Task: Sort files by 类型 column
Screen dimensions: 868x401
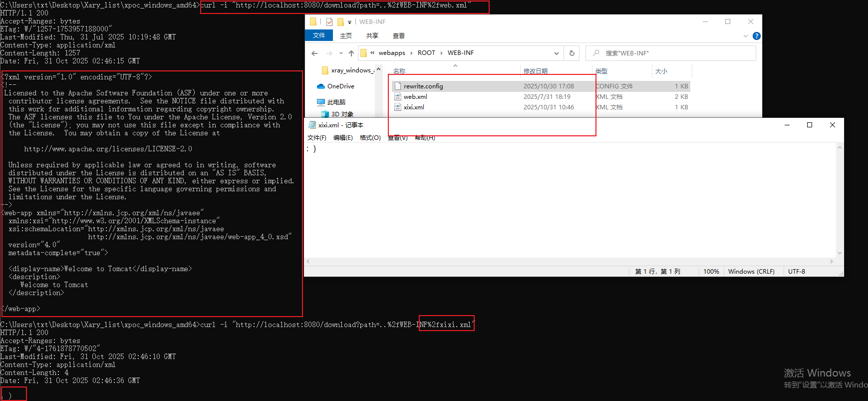Action: click(601, 71)
